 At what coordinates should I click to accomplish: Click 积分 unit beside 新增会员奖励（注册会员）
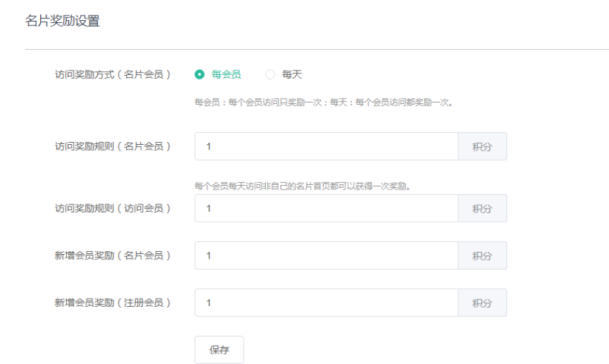[482, 303]
